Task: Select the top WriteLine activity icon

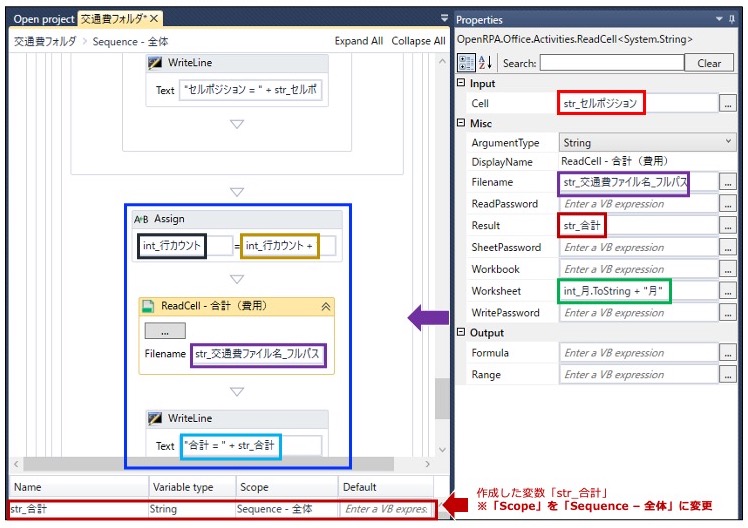Action: click(x=155, y=63)
